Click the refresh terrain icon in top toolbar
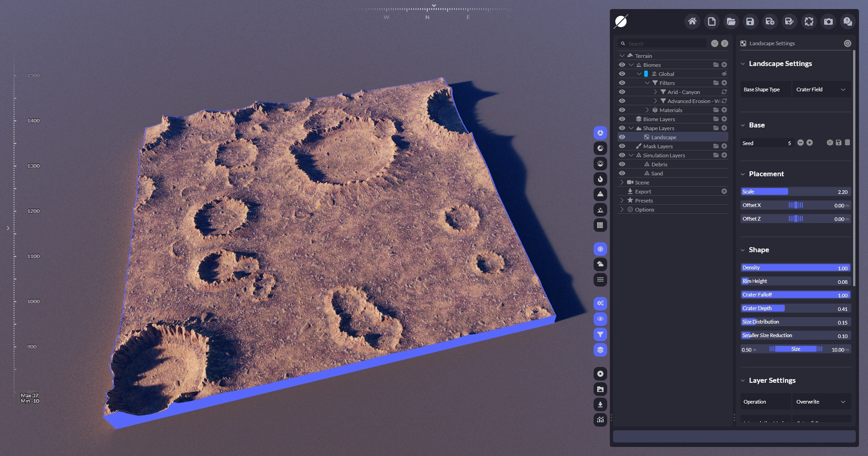Viewport: 868px width, 456px height. click(x=809, y=21)
